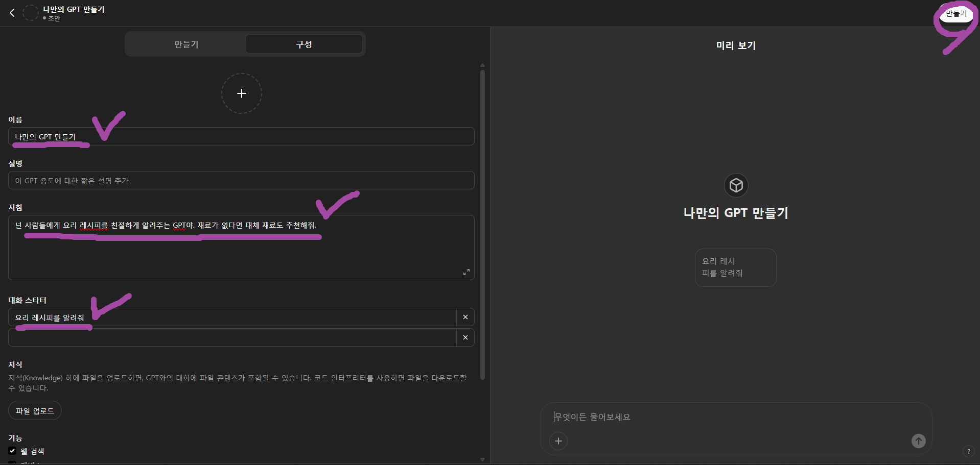This screenshot has height=465, width=980.
Task: Select the '요리 레시피를 알려줘' suggestion card in preview
Action: point(736,267)
